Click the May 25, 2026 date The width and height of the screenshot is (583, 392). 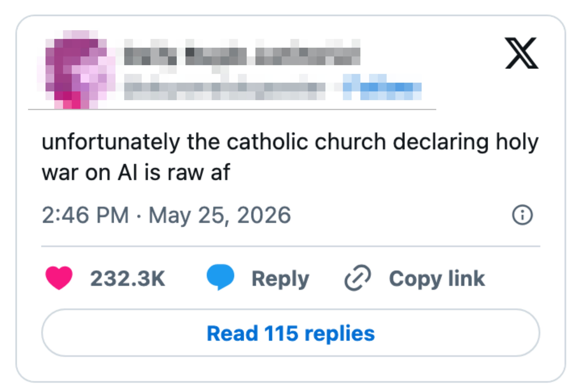(x=220, y=216)
